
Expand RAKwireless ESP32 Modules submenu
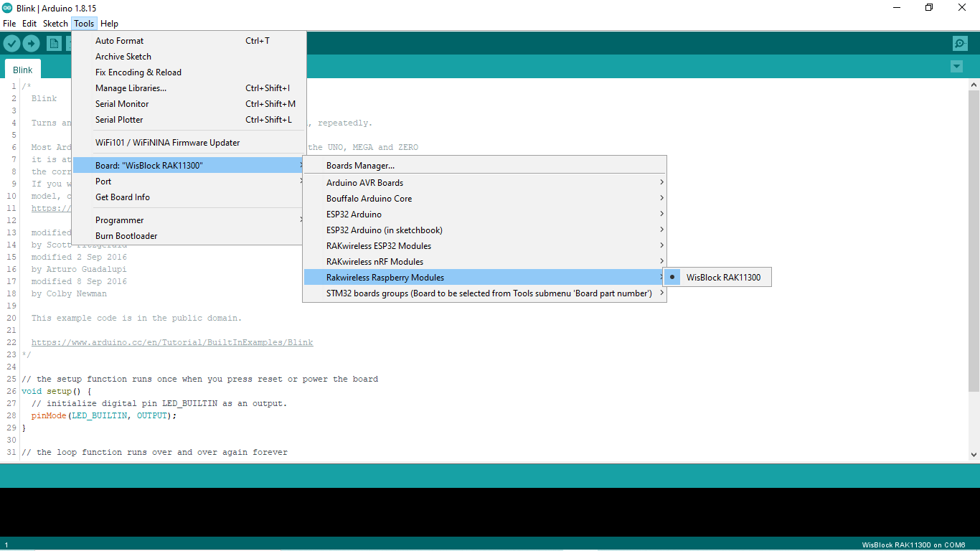tap(485, 246)
